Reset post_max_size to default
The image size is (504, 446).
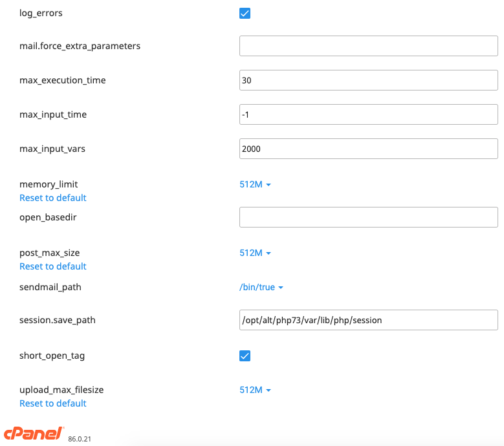(x=53, y=266)
